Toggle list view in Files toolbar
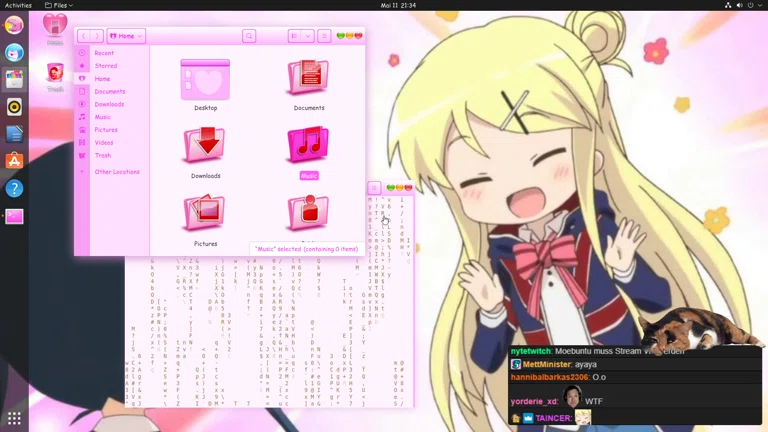The image size is (768, 432). coord(294,36)
